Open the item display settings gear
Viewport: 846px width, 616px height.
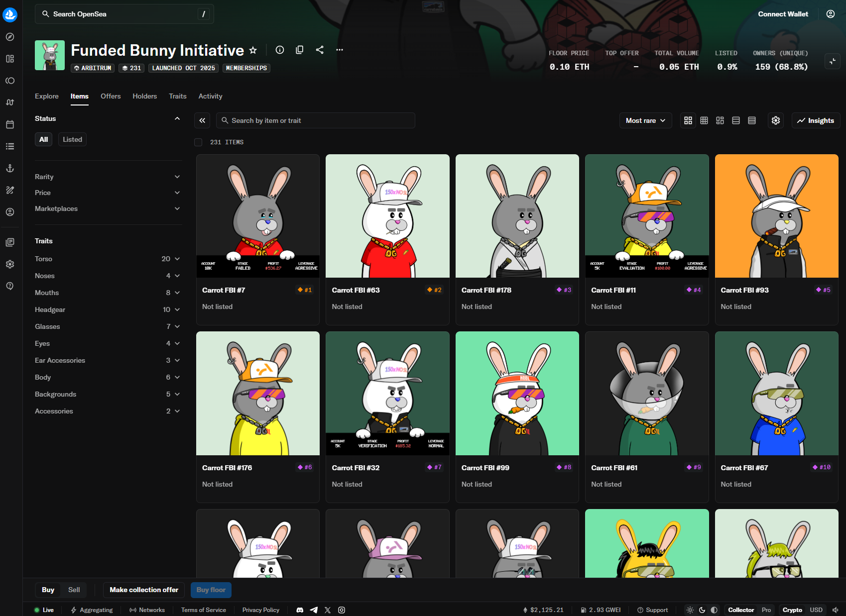[776, 120]
